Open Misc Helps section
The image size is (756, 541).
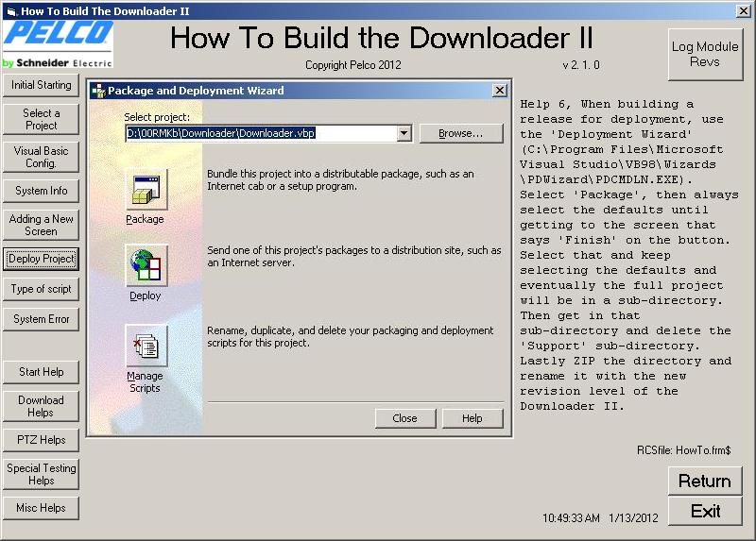(41, 508)
